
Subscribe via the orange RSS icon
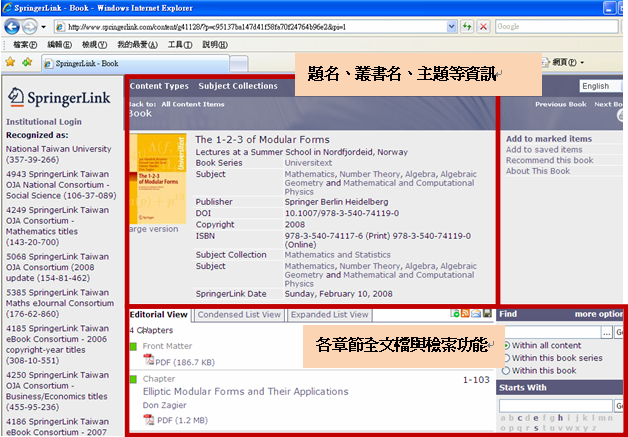pos(465,313)
